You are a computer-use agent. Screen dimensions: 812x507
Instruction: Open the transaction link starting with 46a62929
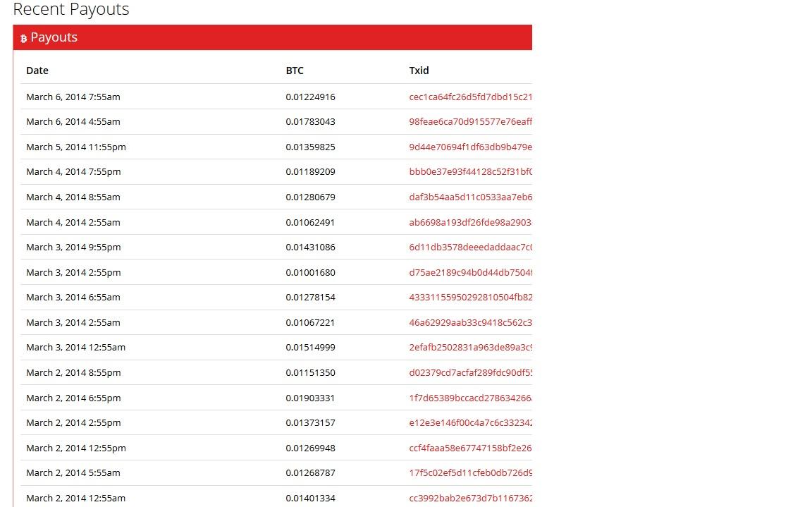pyautogui.click(x=470, y=322)
